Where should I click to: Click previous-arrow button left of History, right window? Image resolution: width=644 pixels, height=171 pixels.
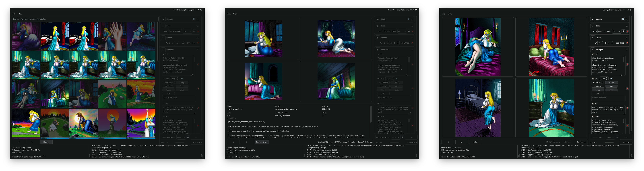[x=448, y=142]
